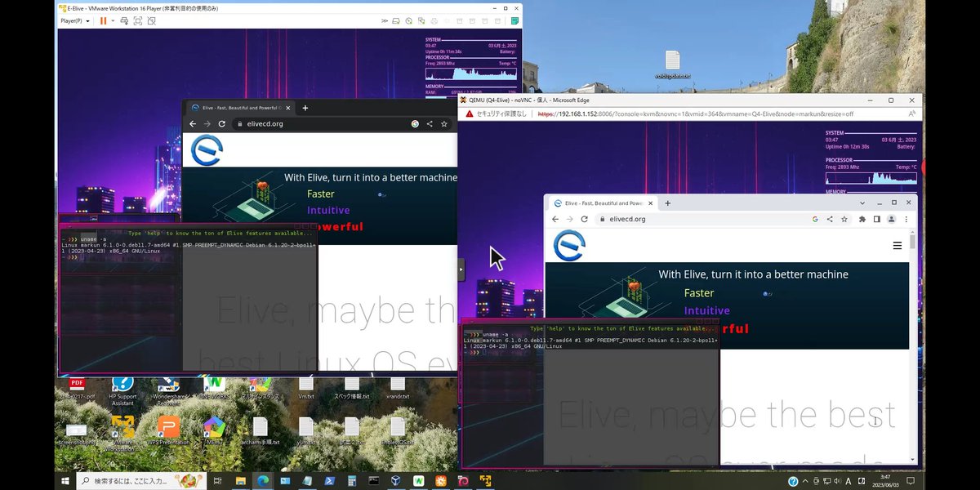Screen dimensions: 980x490
Task: Open the hard disk device icon in VMware toolbar
Action: [396, 21]
